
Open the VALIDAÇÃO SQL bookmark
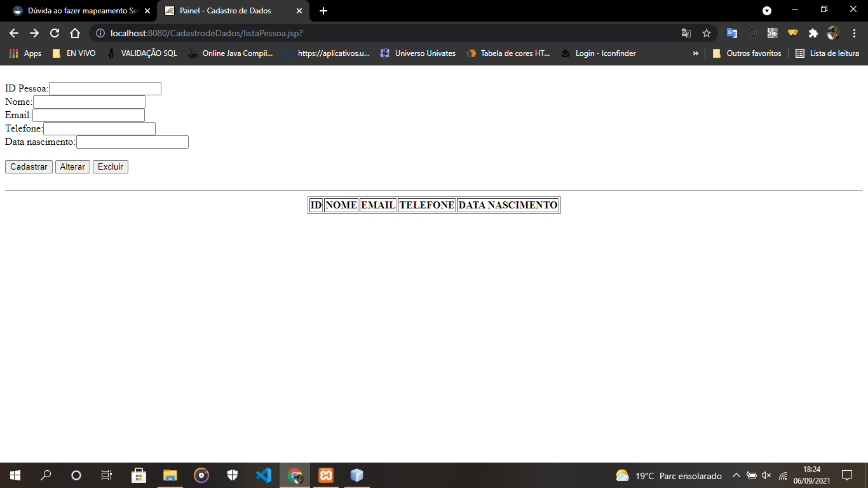[x=142, y=53]
